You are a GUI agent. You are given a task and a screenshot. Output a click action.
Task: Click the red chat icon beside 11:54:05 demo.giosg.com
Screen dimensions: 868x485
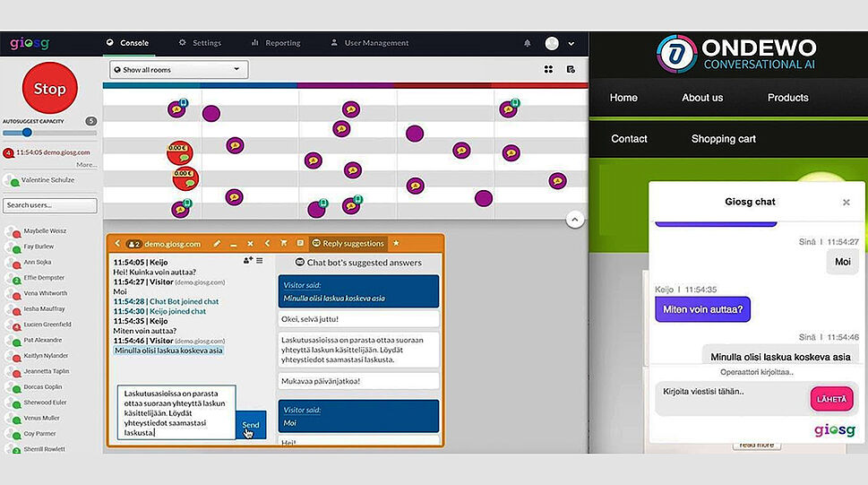pos(8,153)
